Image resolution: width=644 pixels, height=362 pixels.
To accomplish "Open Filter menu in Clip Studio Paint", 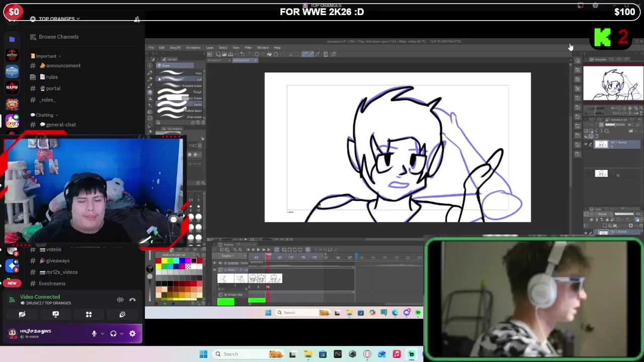I will pyautogui.click(x=248, y=48).
